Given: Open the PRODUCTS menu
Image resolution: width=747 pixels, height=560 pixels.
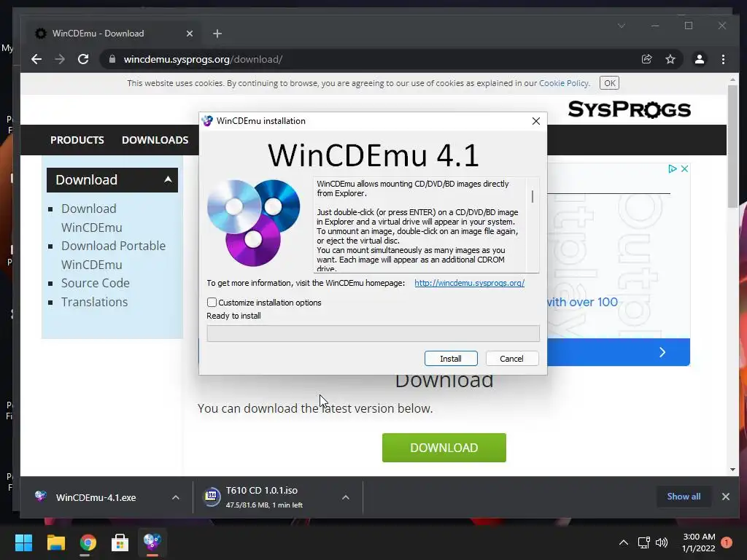Looking at the screenshot, I should coord(77,140).
